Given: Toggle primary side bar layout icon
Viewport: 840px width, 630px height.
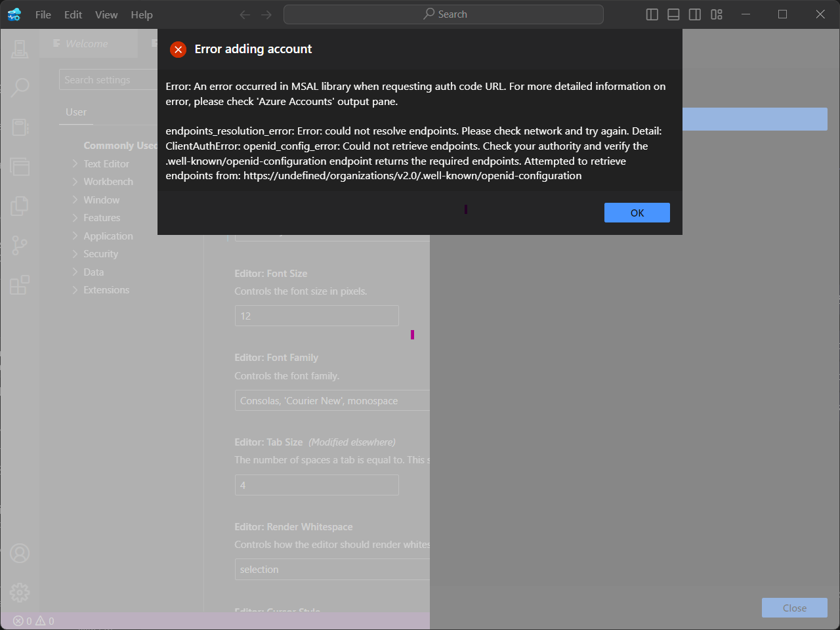Looking at the screenshot, I should pyautogui.click(x=652, y=14).
